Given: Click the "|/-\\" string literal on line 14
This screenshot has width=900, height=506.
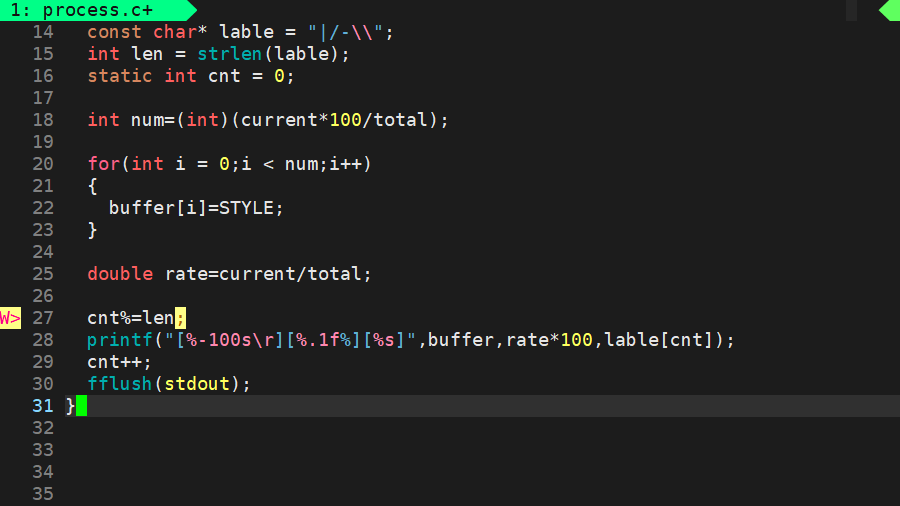Looking at the screenshot, I should coord(346,32).
